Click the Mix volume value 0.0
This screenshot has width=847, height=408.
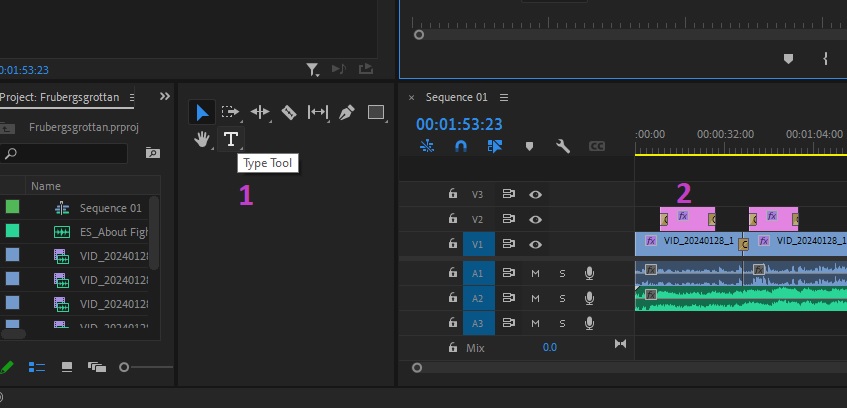549,347
